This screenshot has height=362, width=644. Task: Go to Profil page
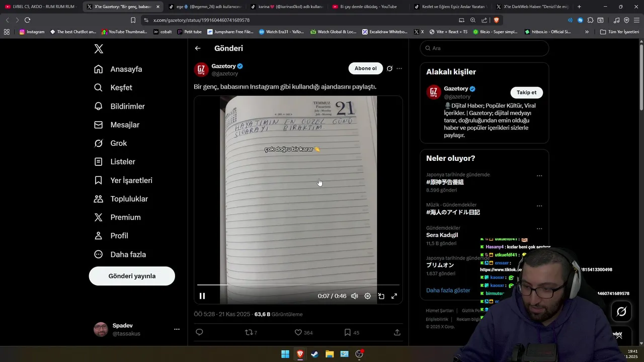point(111,236)
